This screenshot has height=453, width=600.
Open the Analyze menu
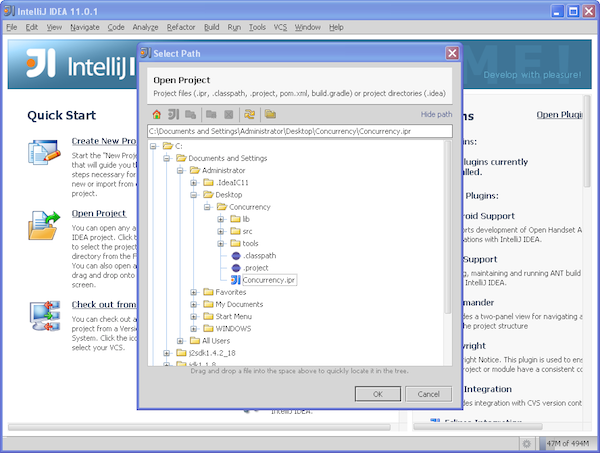point(145,27)
